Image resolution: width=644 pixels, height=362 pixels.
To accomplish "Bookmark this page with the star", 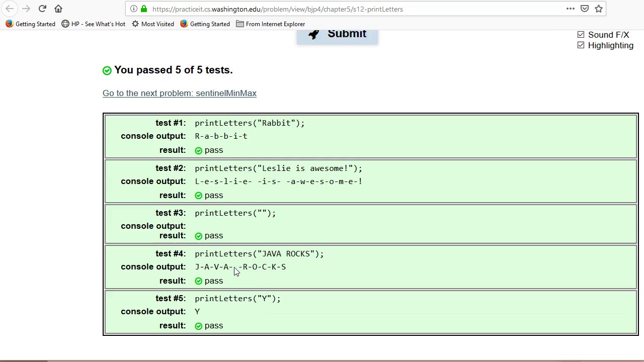I will point(599,9).
